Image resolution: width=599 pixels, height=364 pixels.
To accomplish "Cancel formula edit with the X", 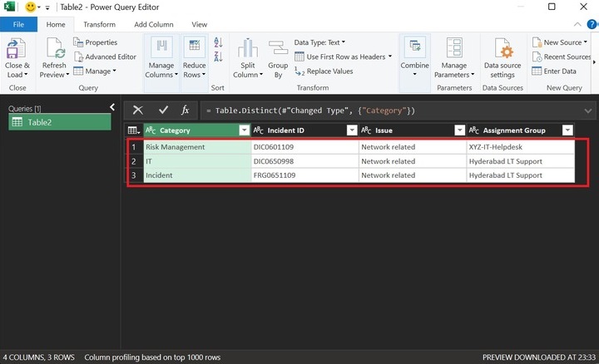I will click(x=138, y=111).
